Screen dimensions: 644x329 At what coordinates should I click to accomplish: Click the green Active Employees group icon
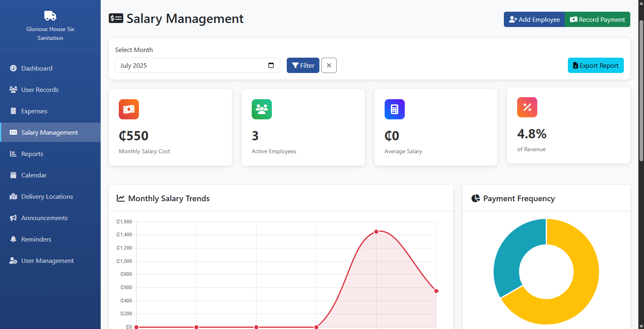point(262,109)
